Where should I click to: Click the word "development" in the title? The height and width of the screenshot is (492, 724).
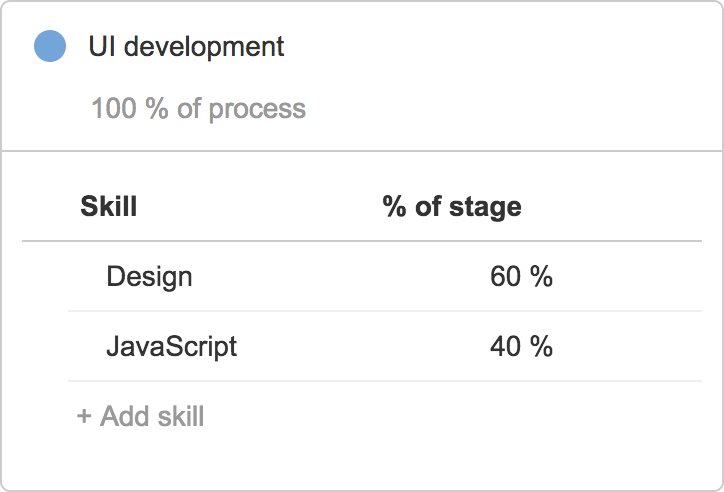pos(204,47)
